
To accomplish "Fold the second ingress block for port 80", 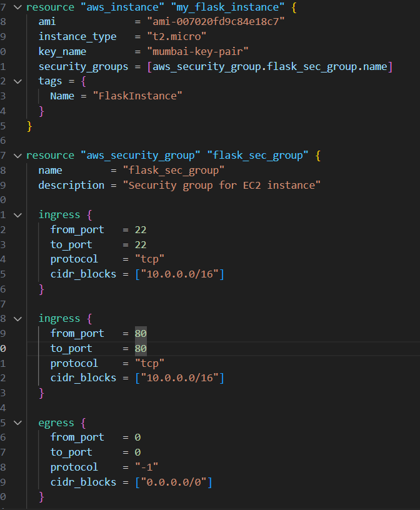I will 17,319.
